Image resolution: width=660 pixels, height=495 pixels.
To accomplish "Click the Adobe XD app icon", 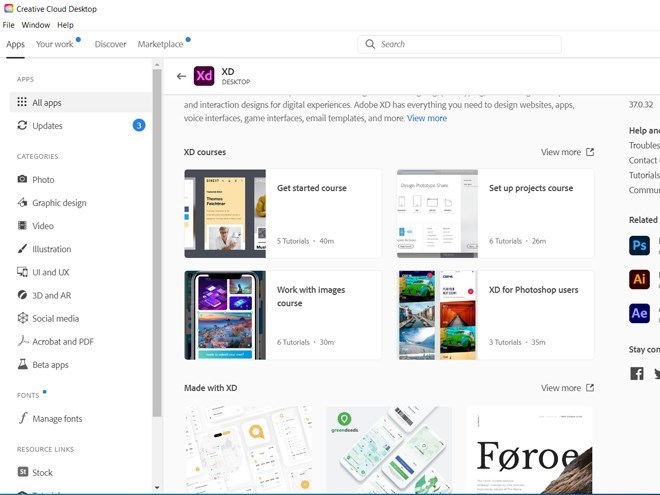I will click(204, 76).
